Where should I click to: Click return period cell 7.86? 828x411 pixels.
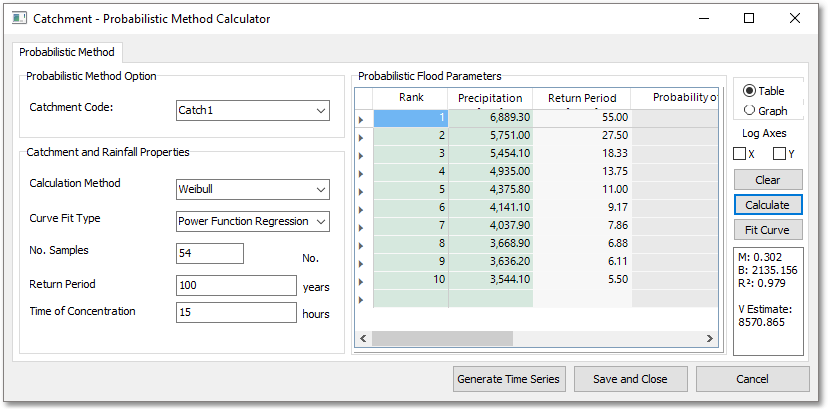click(582, 225)
